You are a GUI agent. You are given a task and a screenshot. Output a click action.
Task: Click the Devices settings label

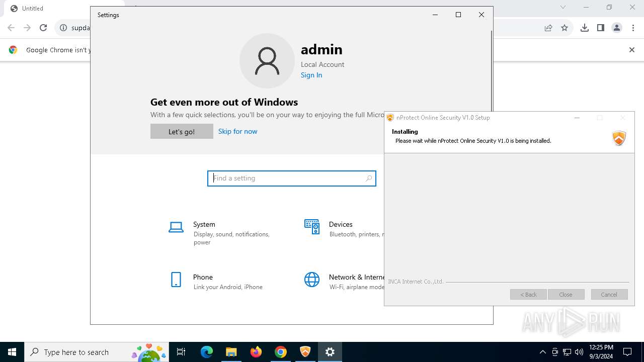[341, 224]
